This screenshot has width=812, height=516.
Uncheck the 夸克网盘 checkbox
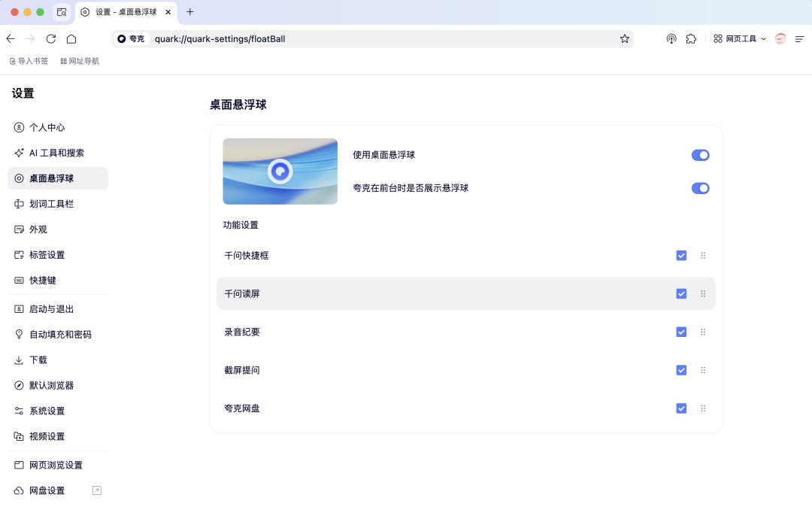click(x=681, y=408)
